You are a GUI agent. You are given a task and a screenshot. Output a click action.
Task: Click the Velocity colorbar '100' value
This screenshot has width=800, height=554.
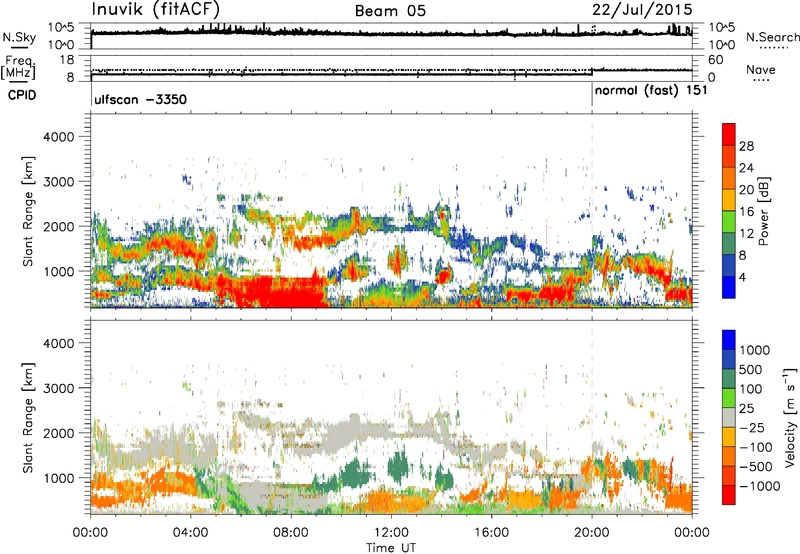(751, 389)
